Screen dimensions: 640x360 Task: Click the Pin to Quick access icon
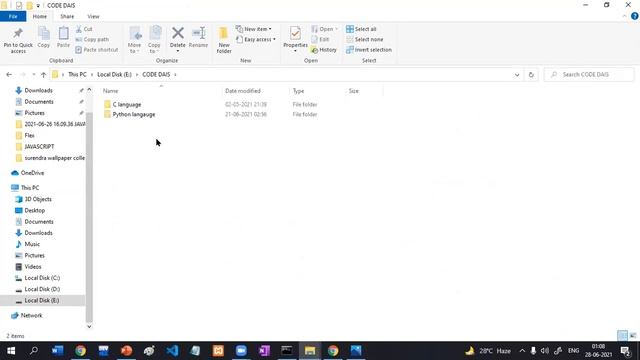(18, 33)
